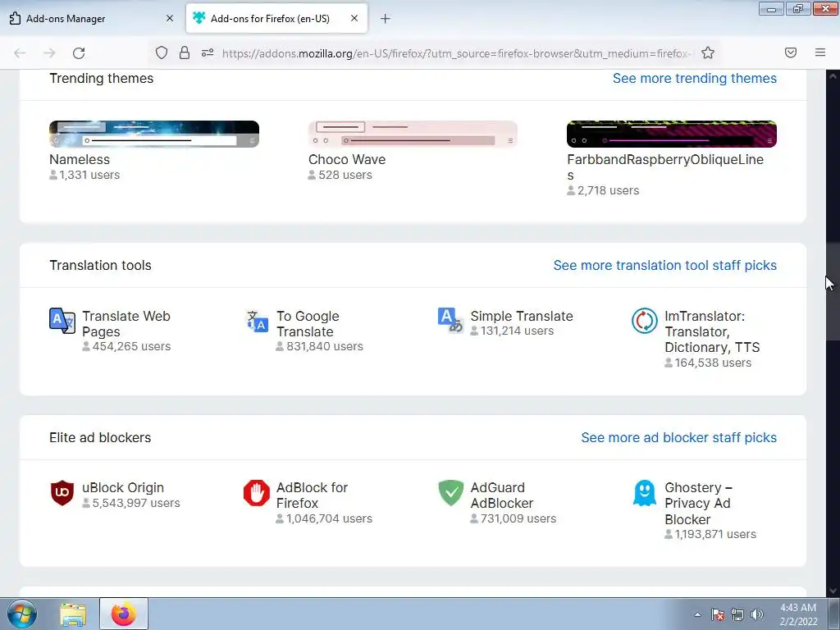Open the tracking protection shield icon
The image size is (840, 630).
coord(162,52)
